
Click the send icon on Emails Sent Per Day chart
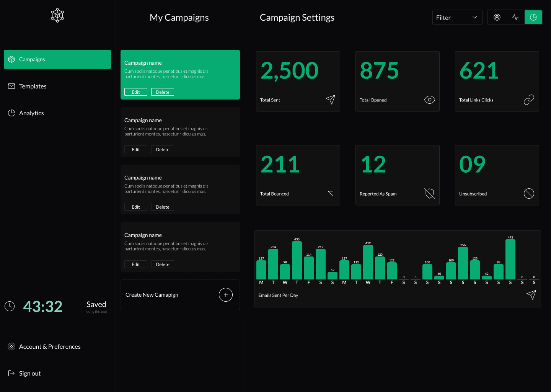(x=531, y=295)
